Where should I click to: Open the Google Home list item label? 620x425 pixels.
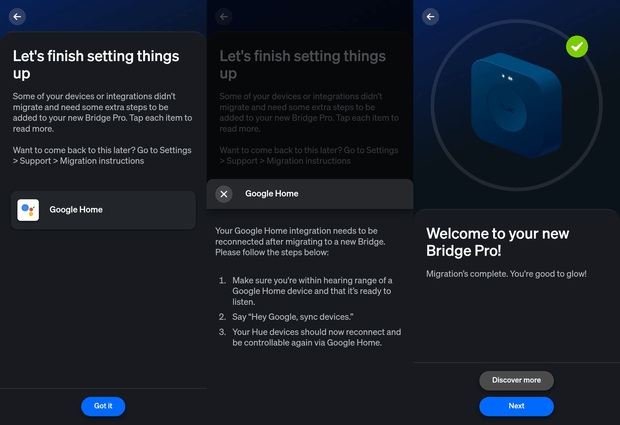click(x=76, y=210)
